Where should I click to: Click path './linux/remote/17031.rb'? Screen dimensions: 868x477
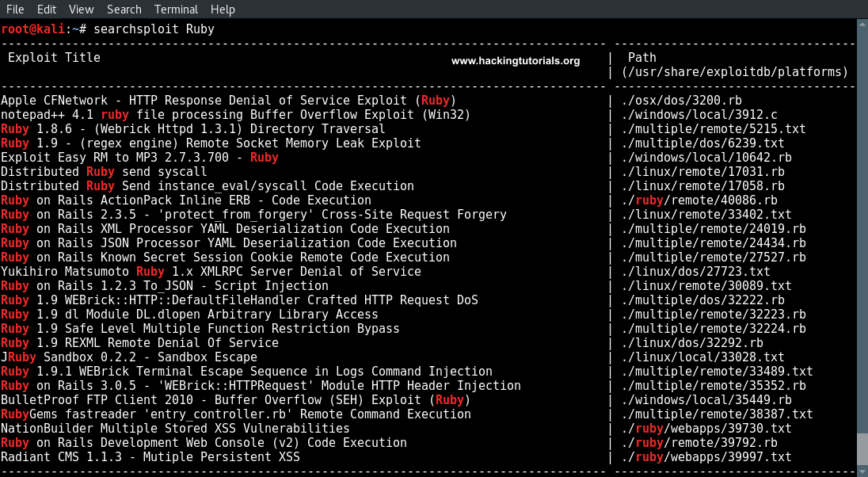[703, 172]
